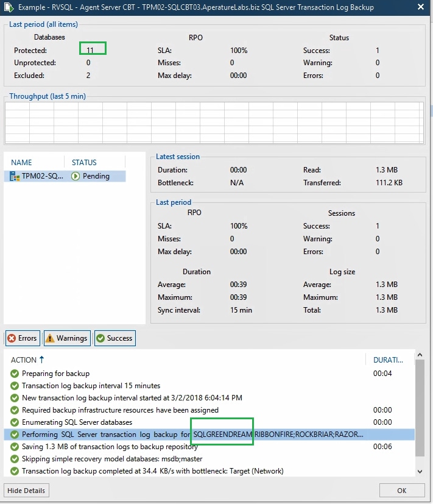The height and width of the screenshot is (504, 433).
Task: Select the TPM02-SQ... server row
Action: pyautogui.click(x=65, y=176)
